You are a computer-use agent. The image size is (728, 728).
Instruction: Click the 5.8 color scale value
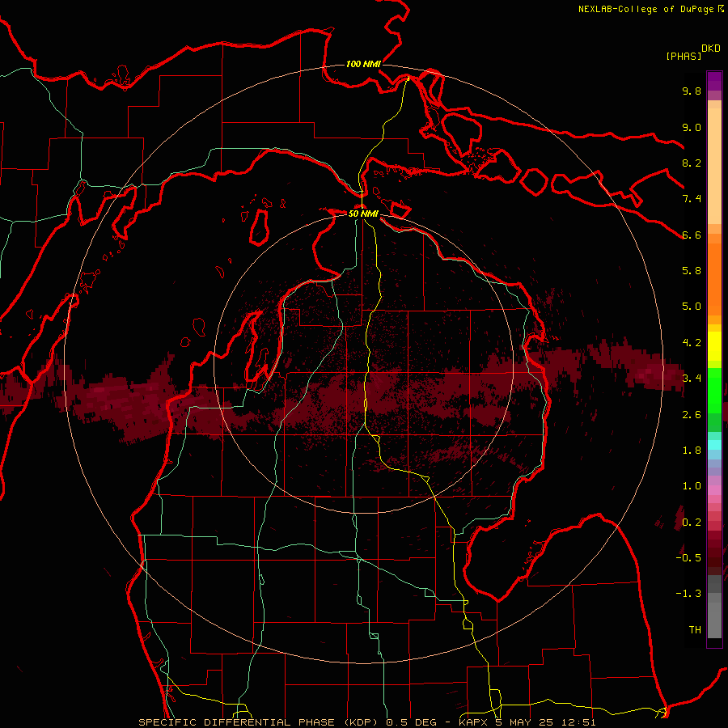click(x=692, y=271)
